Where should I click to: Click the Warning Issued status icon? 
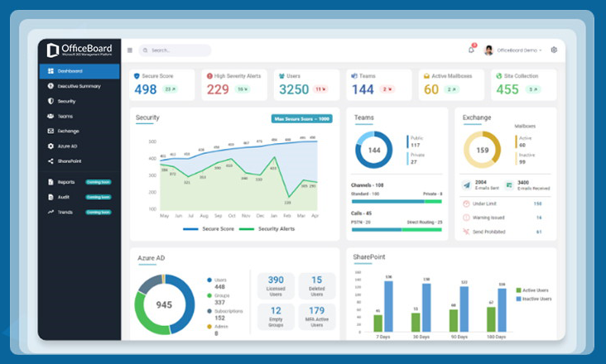pos(466,218)
